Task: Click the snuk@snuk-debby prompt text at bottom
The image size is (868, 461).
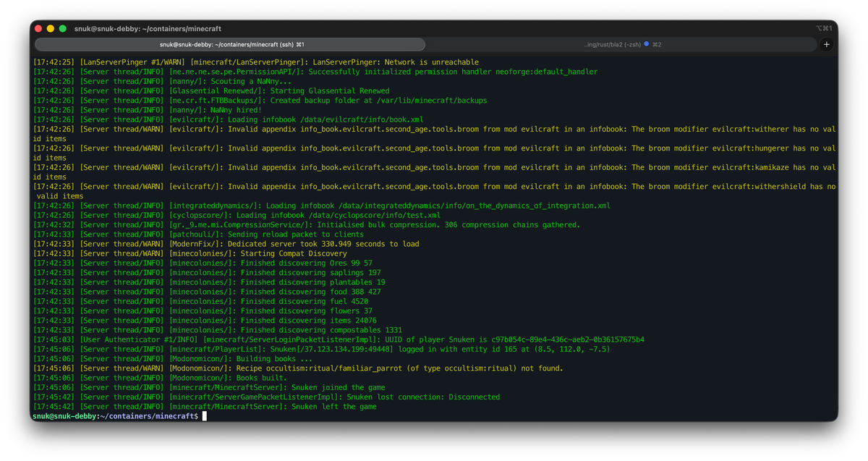Action: coord(65,416)
